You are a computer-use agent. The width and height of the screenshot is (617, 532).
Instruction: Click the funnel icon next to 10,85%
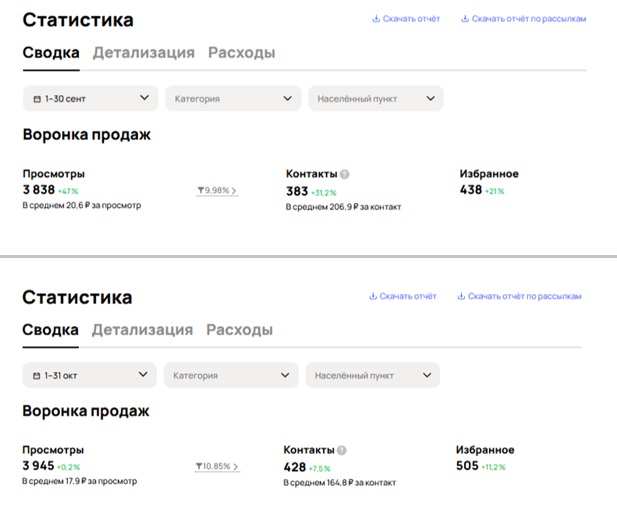tap(200, 467)
